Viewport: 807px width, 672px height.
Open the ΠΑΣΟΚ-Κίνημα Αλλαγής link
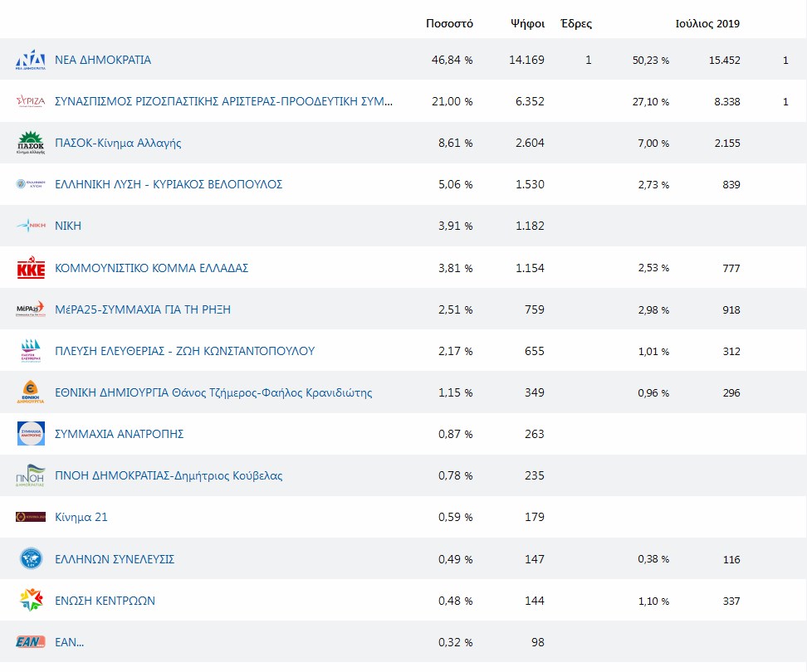118,143
